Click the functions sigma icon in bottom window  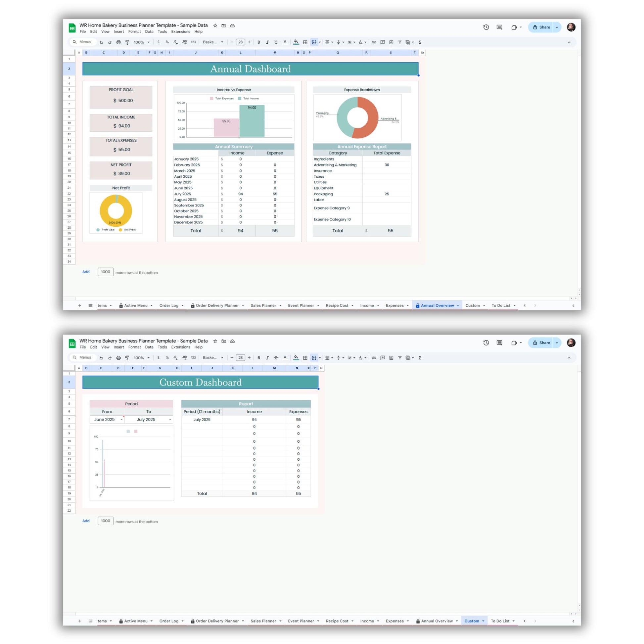[420, 358]
